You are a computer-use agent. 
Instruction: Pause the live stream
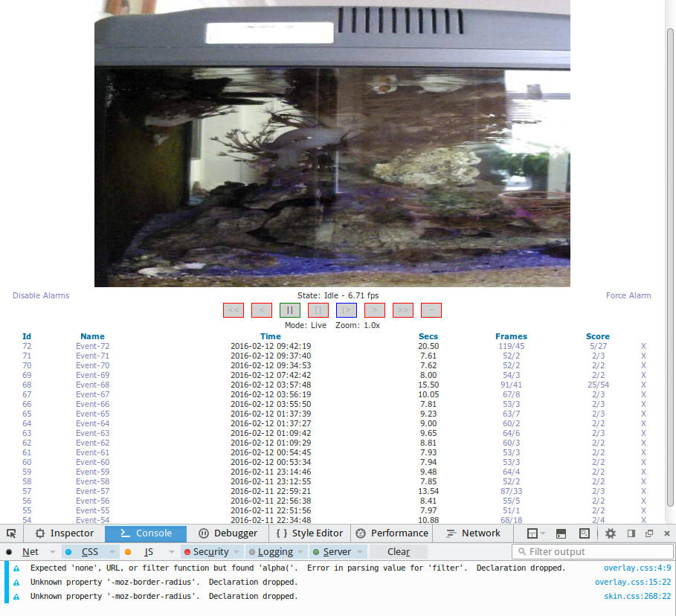(x=290, y=310)
